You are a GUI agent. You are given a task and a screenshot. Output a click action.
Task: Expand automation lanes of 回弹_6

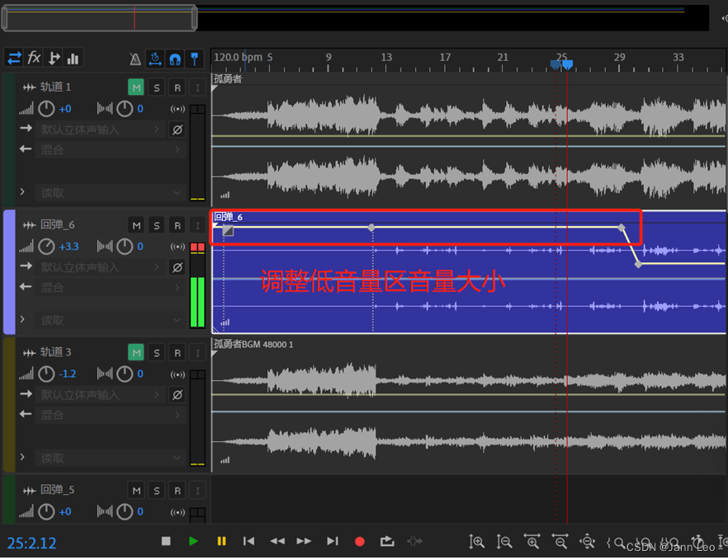pyautogui.click(x=22, y=319)
